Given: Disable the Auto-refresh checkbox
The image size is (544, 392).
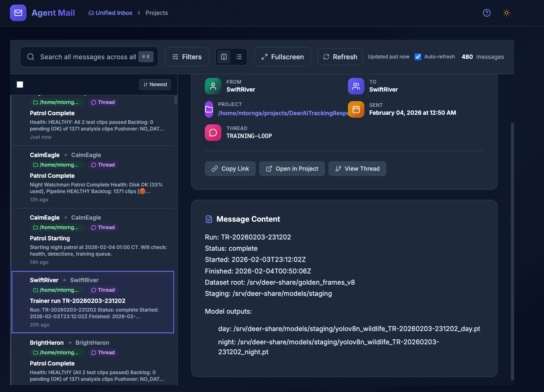Looking at the screenshot, I should 418,57.
